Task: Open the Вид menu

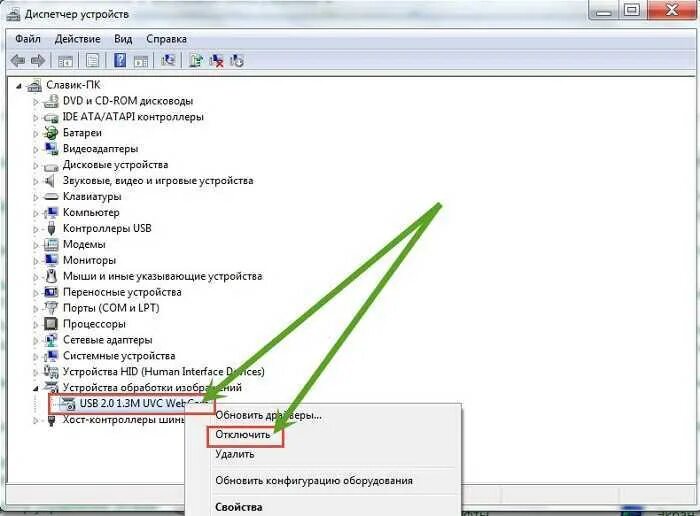Action: 123,39
